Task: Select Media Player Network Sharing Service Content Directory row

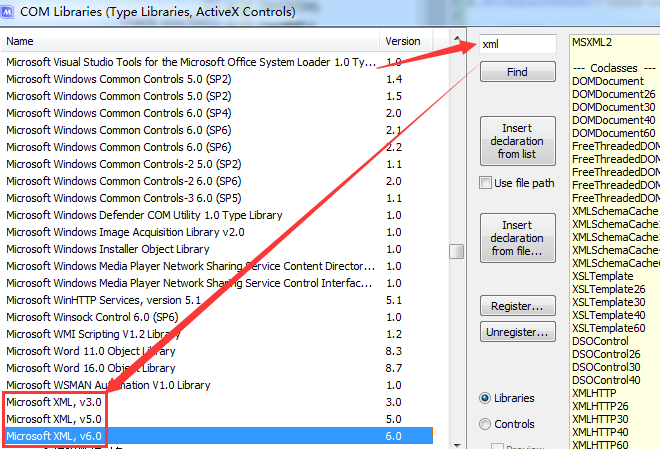Action: click(x=217, y=266)
